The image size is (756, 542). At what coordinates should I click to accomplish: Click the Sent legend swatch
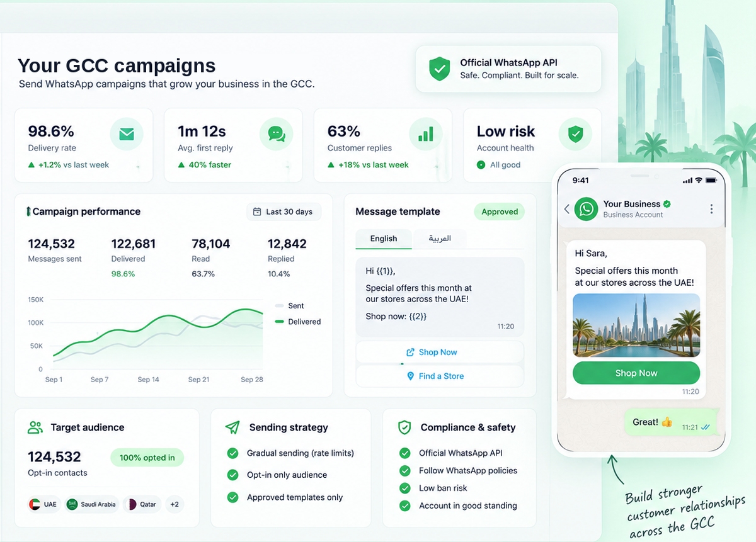279,306
